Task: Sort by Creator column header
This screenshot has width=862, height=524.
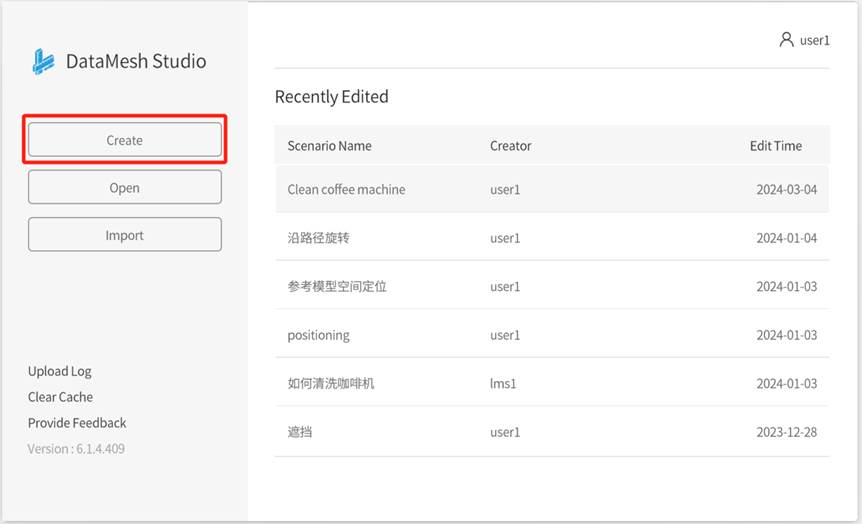Action: point(510,146)
